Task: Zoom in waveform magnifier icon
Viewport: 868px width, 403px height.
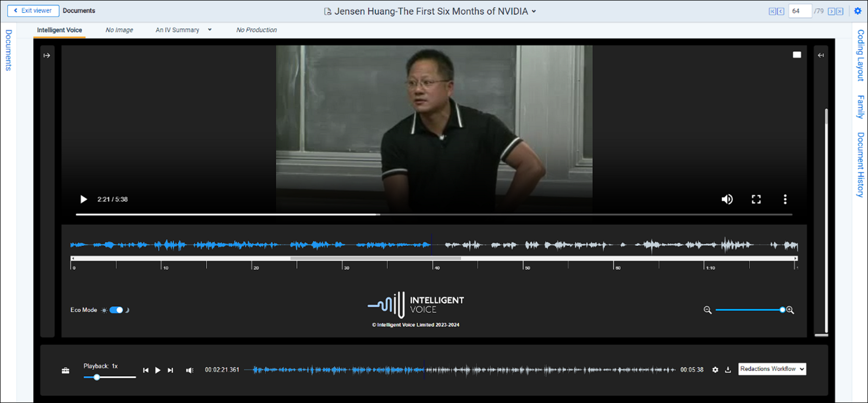Action: pos(790,310)
